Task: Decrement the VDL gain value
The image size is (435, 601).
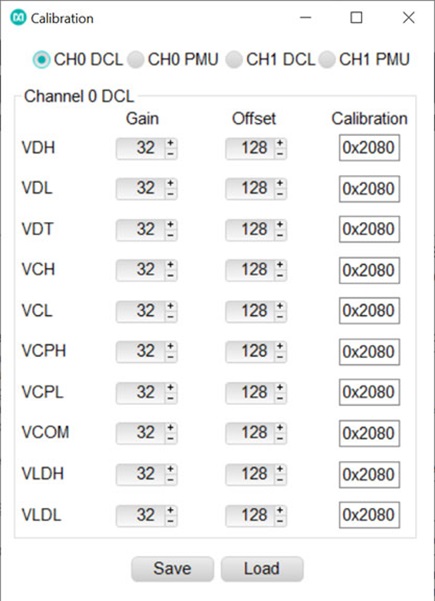Action: [x=171, y=194]
